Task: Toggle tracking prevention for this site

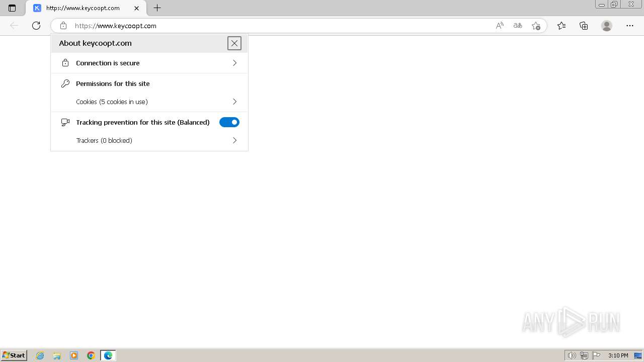Action: pyautogui.click(x=229, y=122)
